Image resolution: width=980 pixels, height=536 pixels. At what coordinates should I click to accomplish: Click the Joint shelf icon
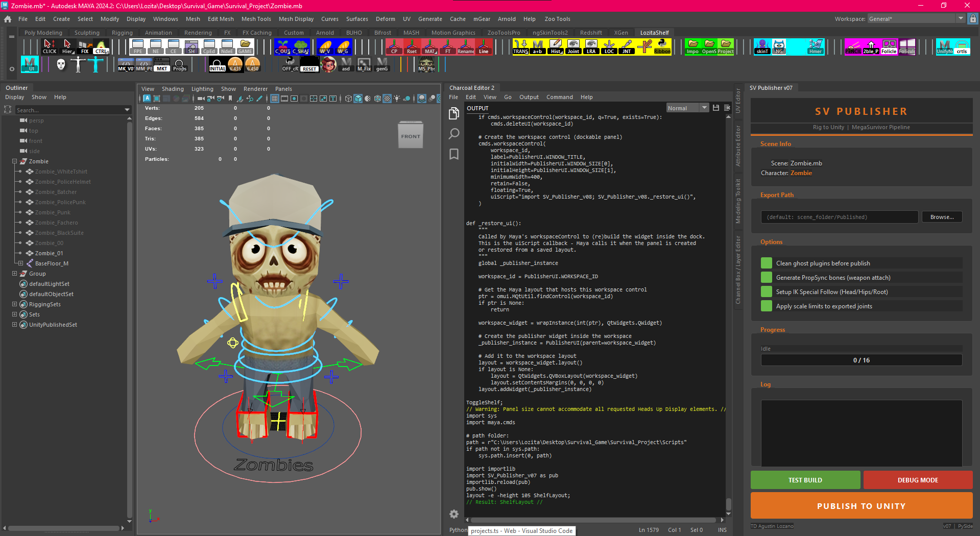pos(573,46)
